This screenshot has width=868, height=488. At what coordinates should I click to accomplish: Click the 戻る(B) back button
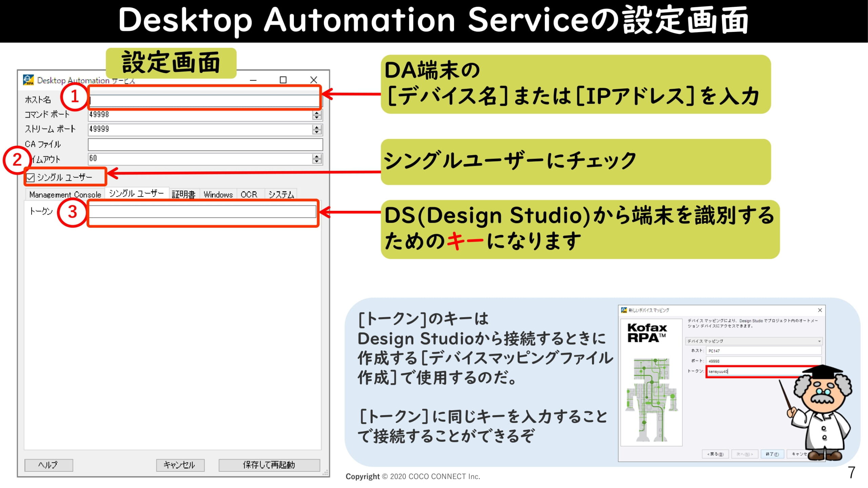tap(715, 454)
